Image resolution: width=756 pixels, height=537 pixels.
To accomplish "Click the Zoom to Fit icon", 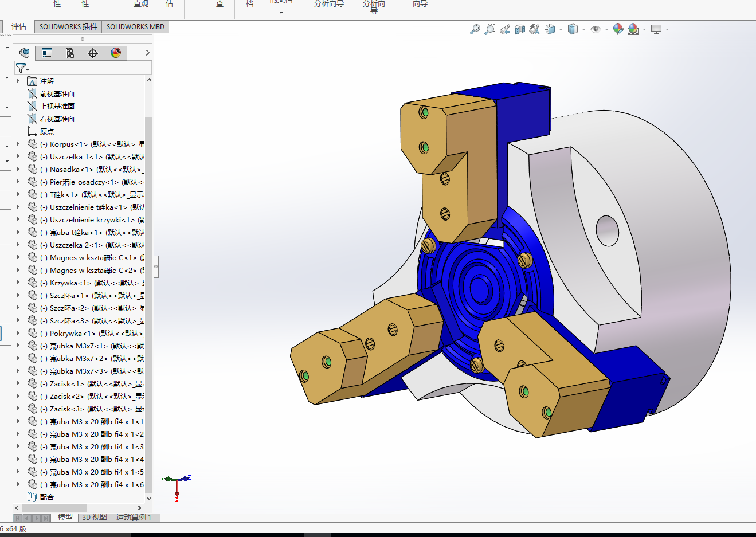I will pos(475,29).
